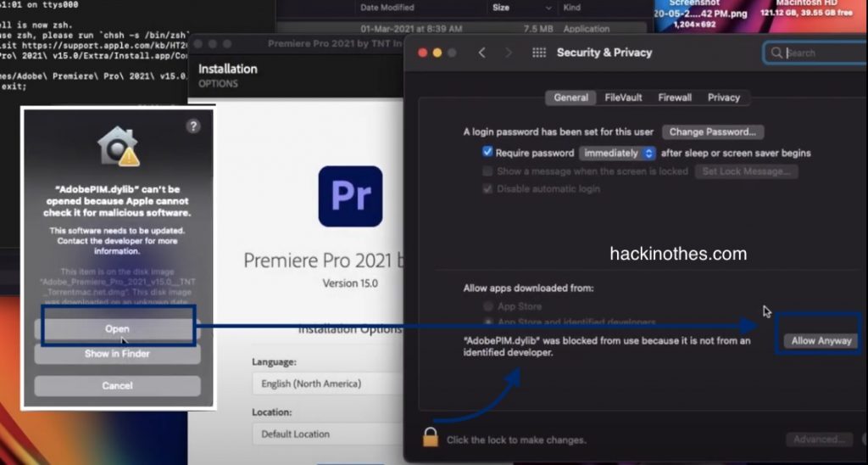Click the Set Lock Message... button

746,171
